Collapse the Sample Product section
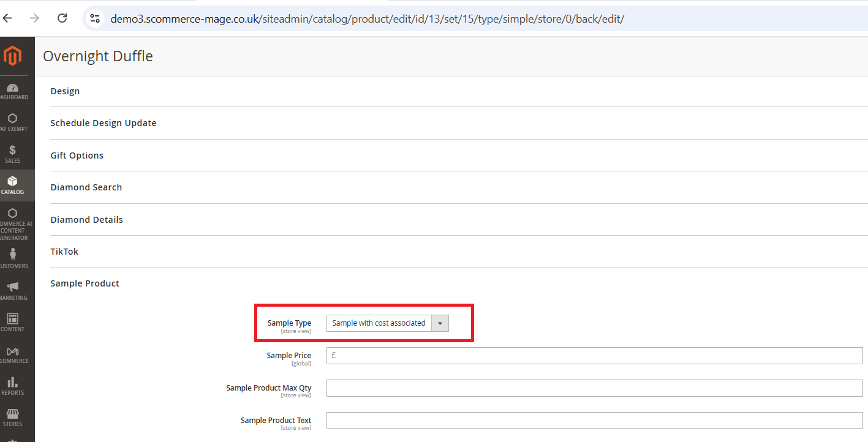Image resolution: width=868 pixels, height=442 pixels. pyautogui.click(x=85, y=283)
